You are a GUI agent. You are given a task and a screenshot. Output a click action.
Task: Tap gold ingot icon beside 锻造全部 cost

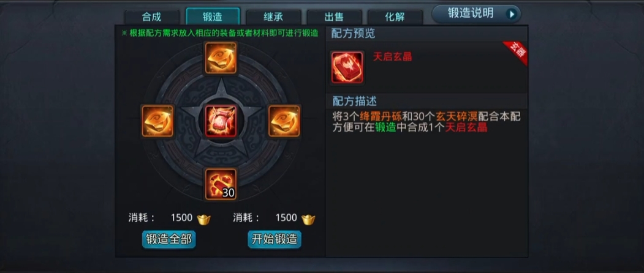[x=203, y=219]
